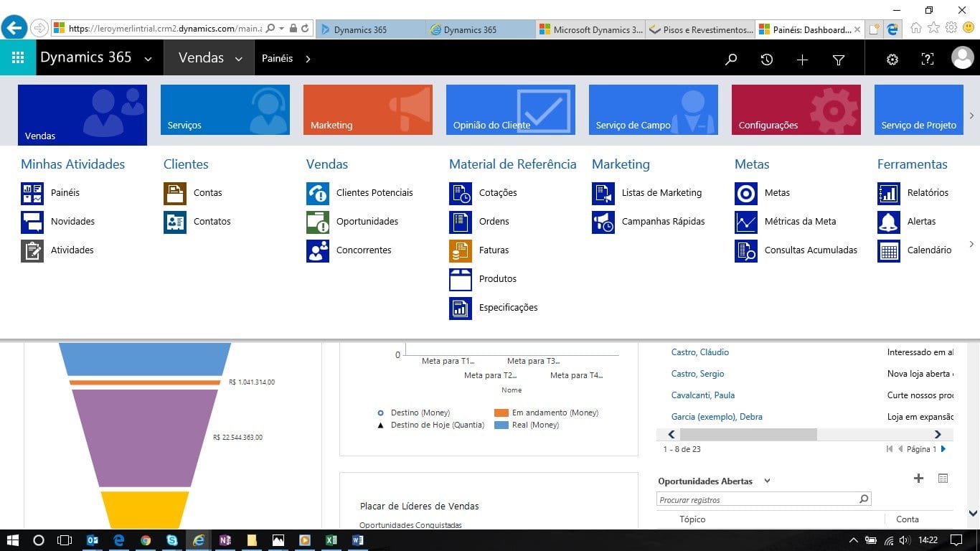The image size is (980, 551).
Task: Click the Oportunidades icon in Vendas
Action: click(x=318, y=222)
